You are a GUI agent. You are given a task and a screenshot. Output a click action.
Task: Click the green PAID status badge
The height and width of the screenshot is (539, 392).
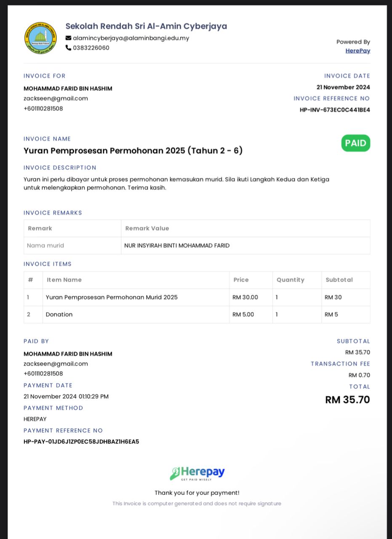coord(356,143)
